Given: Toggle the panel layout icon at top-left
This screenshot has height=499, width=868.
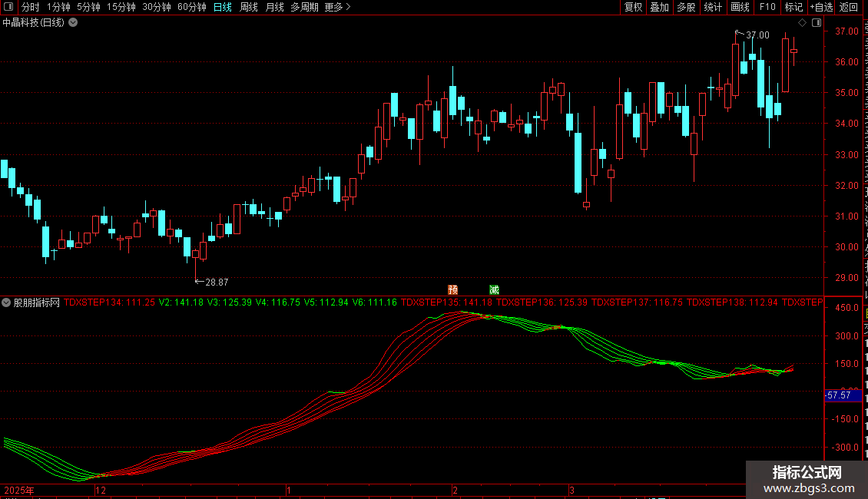Looking at the screenshot, I should (x=8, y=7).
